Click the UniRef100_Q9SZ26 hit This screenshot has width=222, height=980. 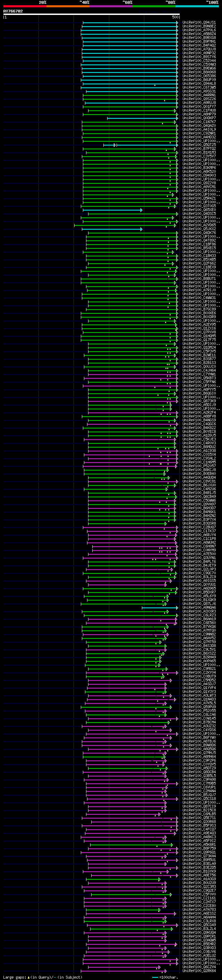click(x=199, y=99)
